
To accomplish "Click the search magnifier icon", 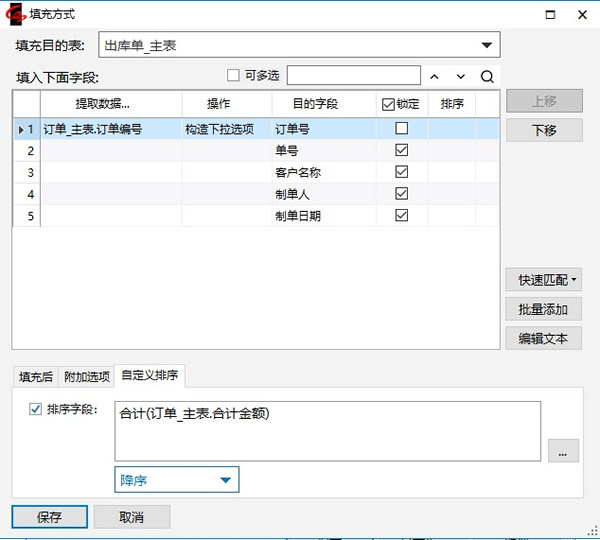I will (487, 76).
